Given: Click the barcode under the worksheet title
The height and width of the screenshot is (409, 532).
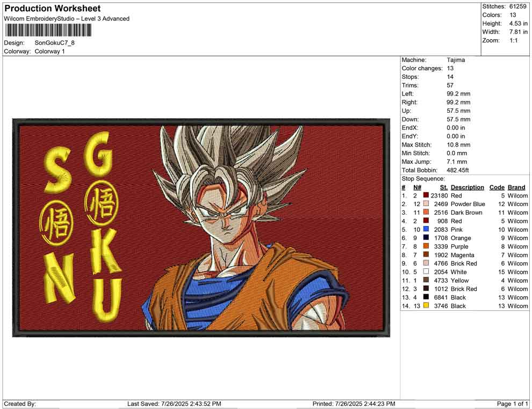Looking at the screenshot, I should tap(48, 31).
